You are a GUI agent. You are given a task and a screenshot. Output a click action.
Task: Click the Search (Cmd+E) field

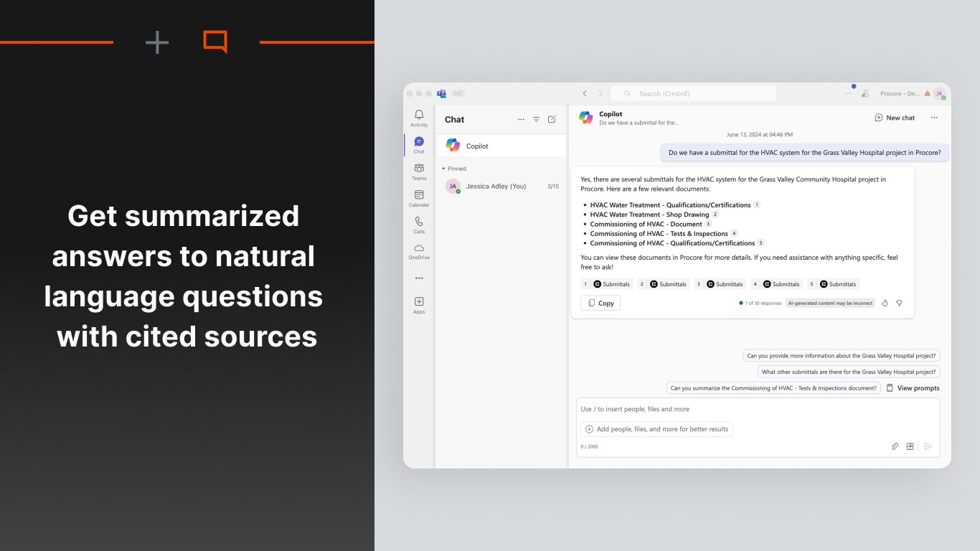(x=694, y=93)
